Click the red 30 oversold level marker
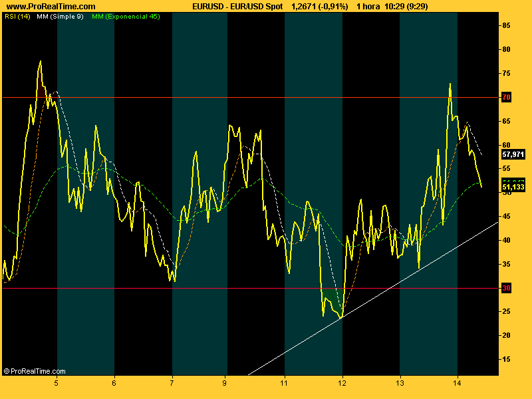This screenshot has height=399, width=532. coord(506,288)
